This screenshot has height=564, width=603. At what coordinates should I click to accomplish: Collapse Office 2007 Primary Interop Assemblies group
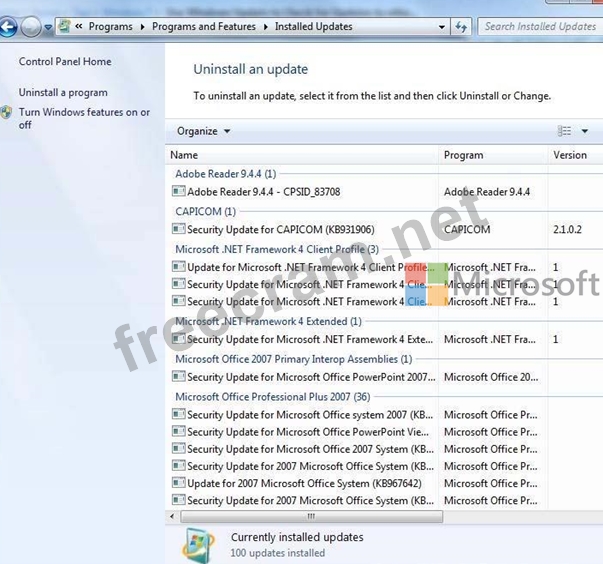(x=293, y=359)
